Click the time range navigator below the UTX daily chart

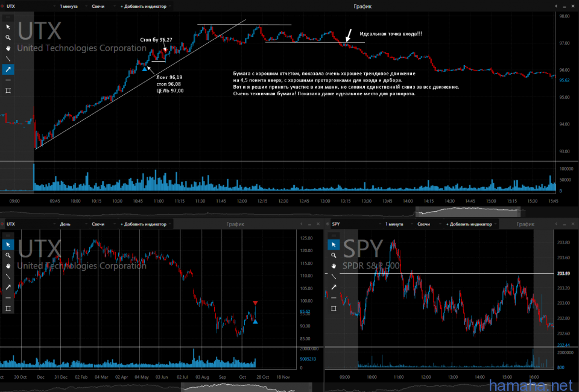(246, 388)
